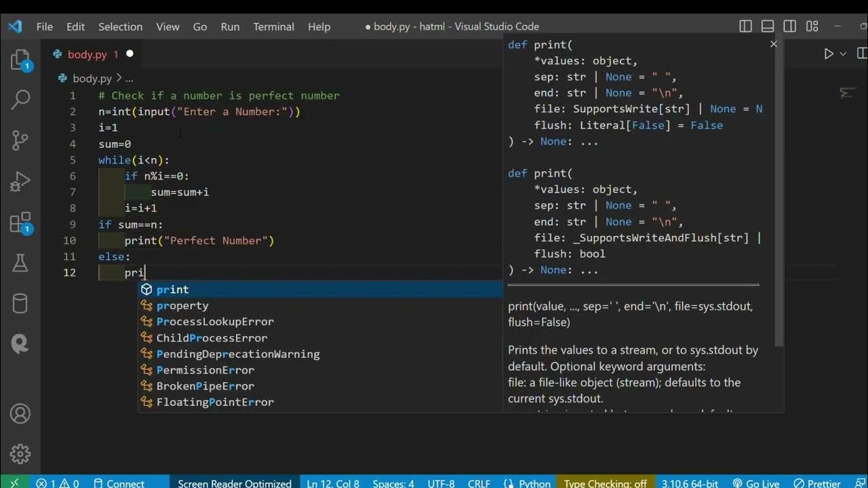Open run options dropdown arrow

tap(843, 54)
